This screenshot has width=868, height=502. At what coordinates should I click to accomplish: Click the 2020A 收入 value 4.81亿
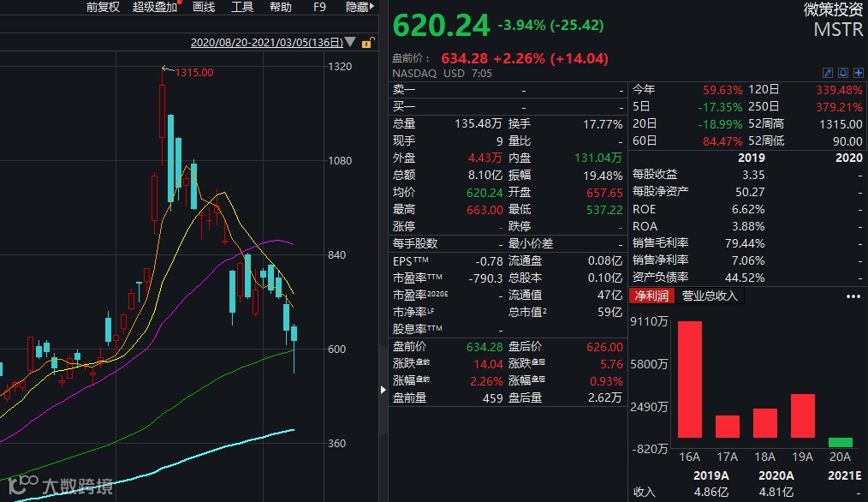[x=776, y=492]
